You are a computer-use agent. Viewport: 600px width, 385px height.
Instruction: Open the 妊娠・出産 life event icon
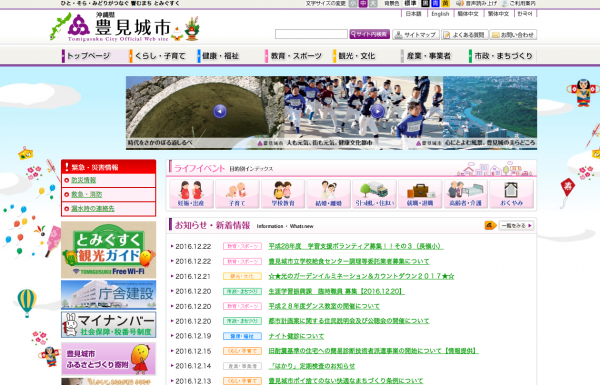pos(191,194)
